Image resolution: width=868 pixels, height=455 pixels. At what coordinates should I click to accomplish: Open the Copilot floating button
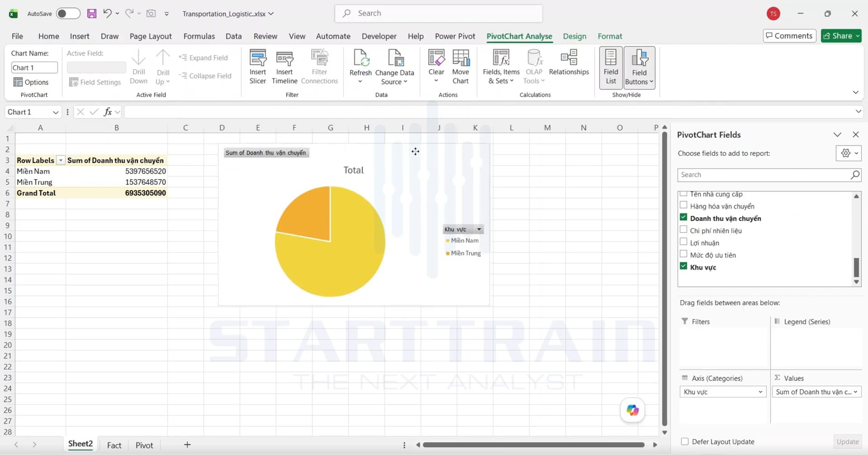tap(632, 410)
